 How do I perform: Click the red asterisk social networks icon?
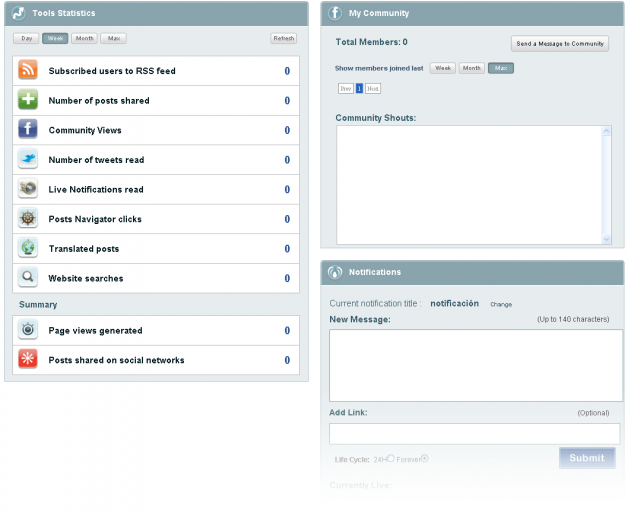pos(28,359)
